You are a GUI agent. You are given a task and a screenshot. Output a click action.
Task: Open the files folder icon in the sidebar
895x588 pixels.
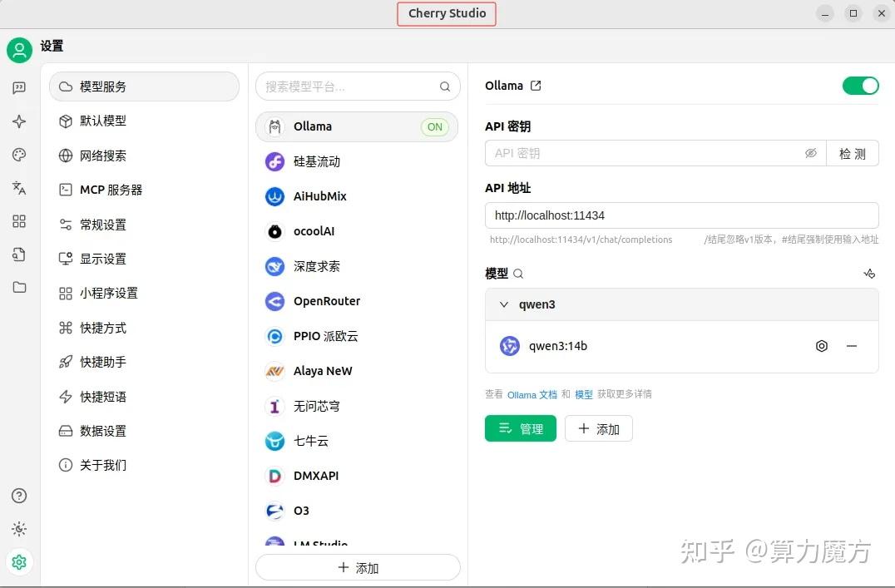pos(19,288)
